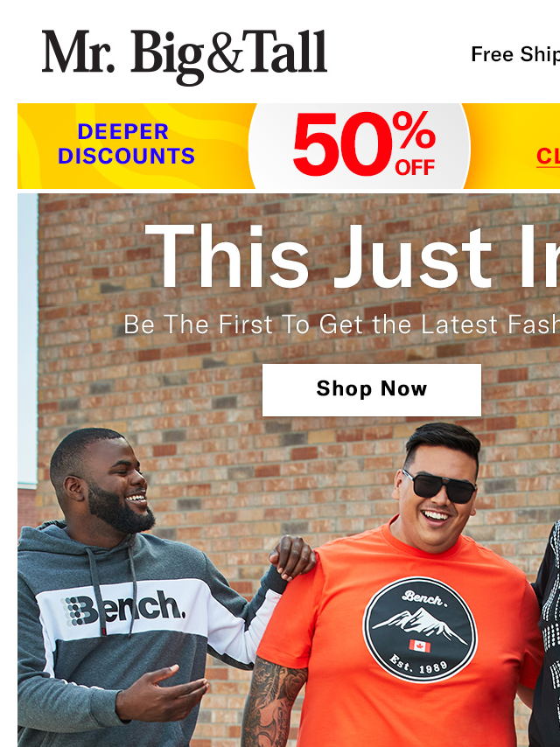This screenshot has width=560, height=747.
Task: Click the Be The First To Get subtitle
Action: (x=341, y=325)
